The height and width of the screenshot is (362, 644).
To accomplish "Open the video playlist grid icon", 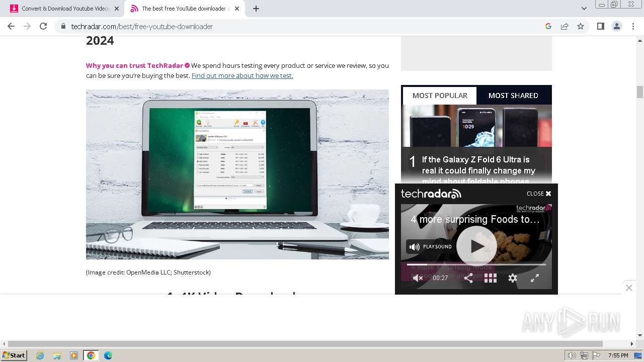I will point(491,278).
